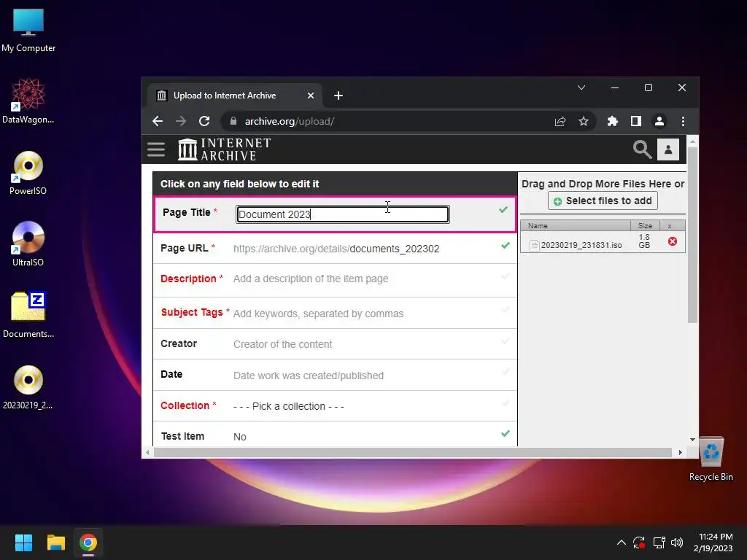Edit the Subject Tags keywords field

(x=318, y=314)
